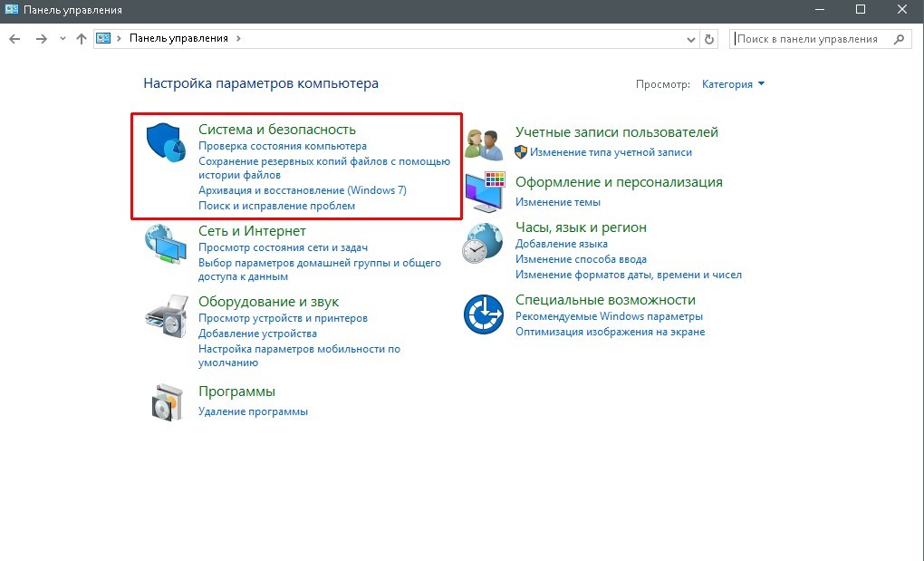
Task: Open Программы category heading
Action: point(237,392)
